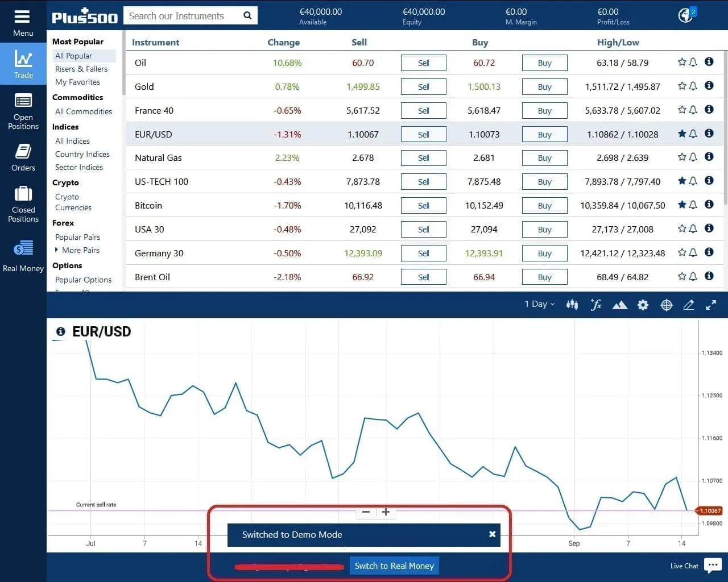Select Risers & Fallers category
The height and width of the screenshot is (582, 728).
tap(81, 69)
